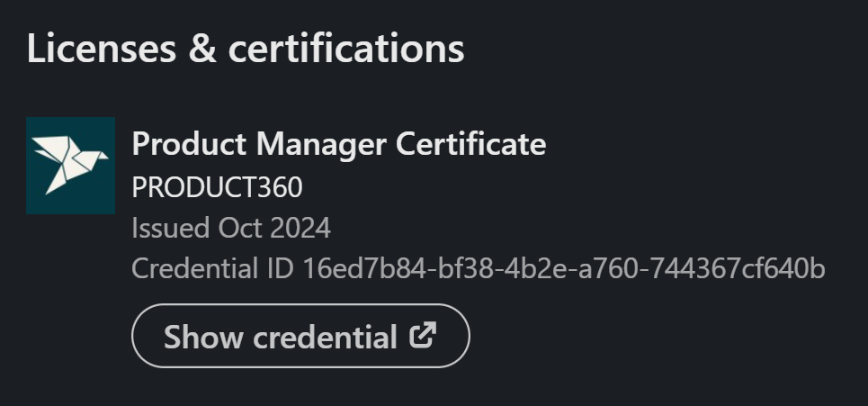Click the word certifications in the heading
Viewport: 868px width, 406px height.
(x=346, y=49)
